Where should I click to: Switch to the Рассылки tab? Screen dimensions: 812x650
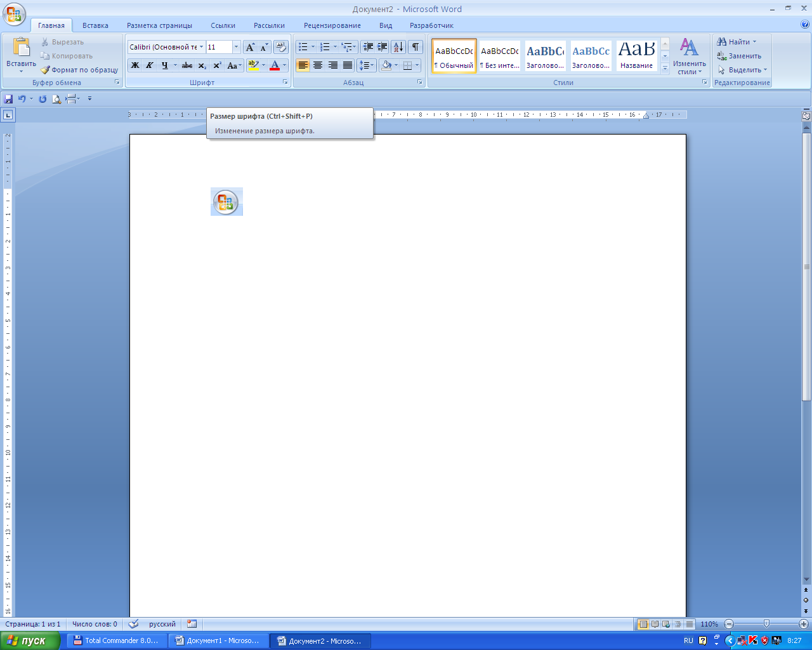coord(269,25)
